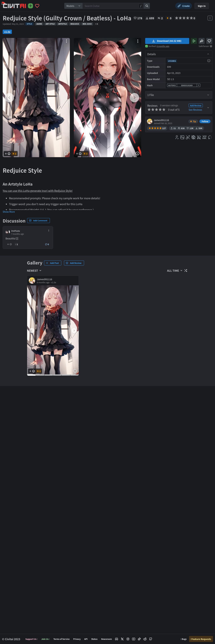215x644 pixels.
Task: Open Terms of Service footer link
Action: point(61,639)
